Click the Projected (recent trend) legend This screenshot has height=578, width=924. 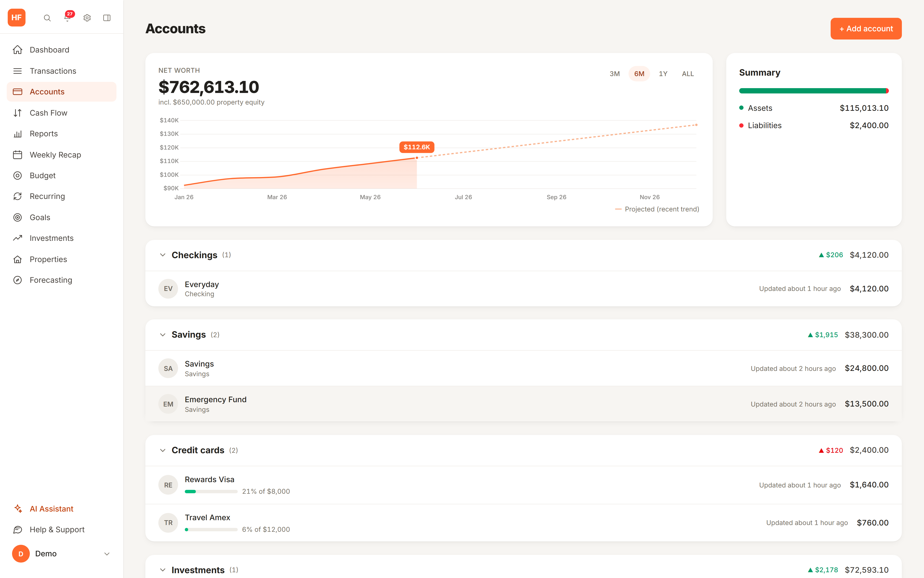click(x=657, y=209)
